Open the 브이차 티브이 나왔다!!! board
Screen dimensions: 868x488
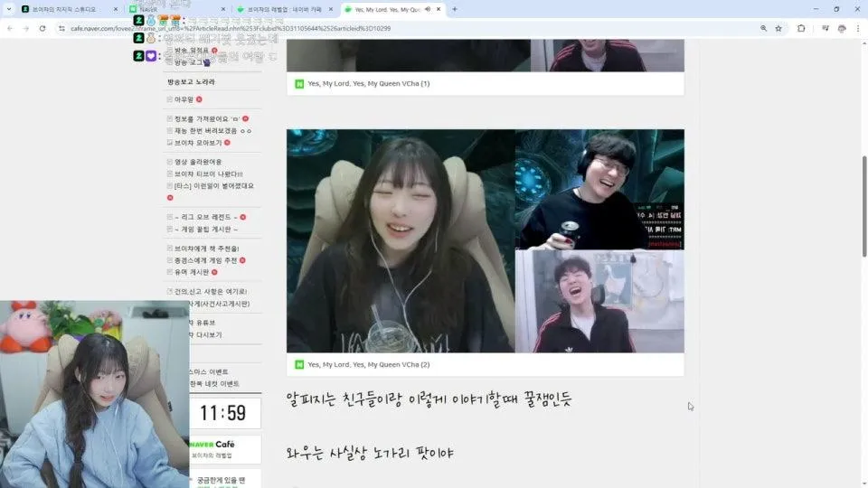209,174
